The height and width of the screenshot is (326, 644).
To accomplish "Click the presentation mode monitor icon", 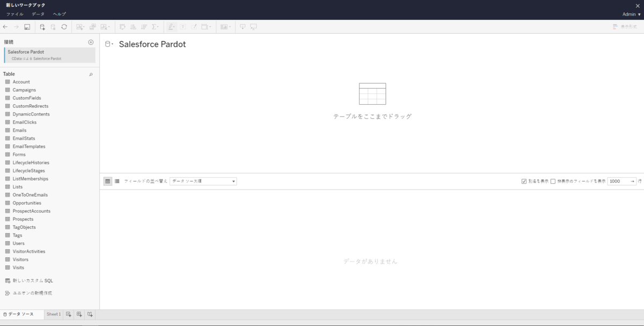I will (x=253, y=27).
